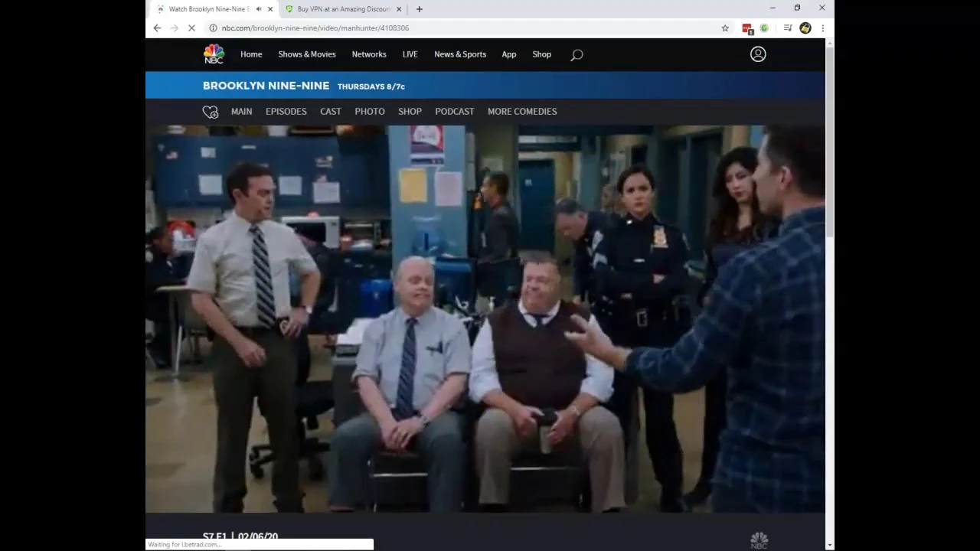Open a new browser tab
The height and width of the screenshot is (551, 980).
point(419,9)
